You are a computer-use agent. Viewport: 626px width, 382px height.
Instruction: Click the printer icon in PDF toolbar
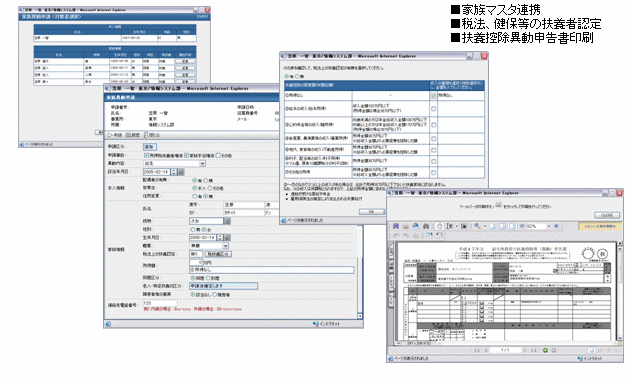[x=406, y=226]
